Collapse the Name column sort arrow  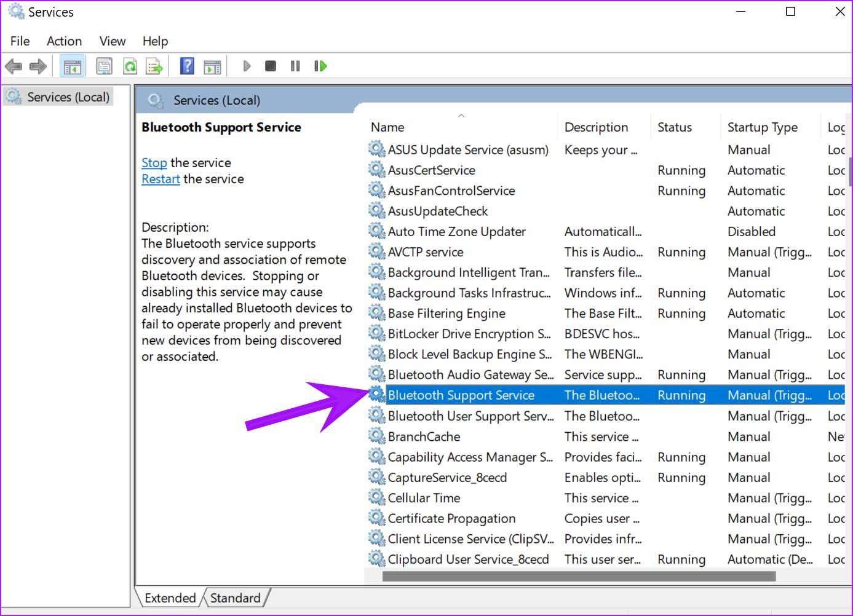click(461, 115)
